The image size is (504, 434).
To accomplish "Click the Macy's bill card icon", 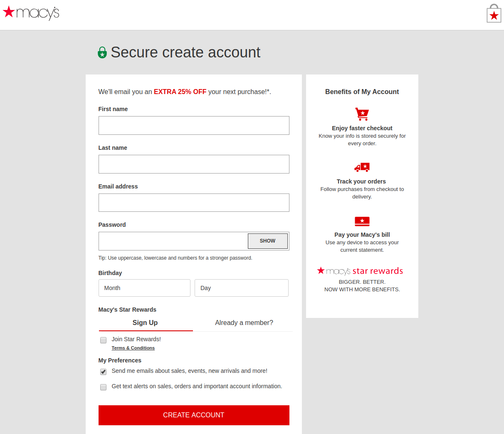I will click(x=362, y=221).
